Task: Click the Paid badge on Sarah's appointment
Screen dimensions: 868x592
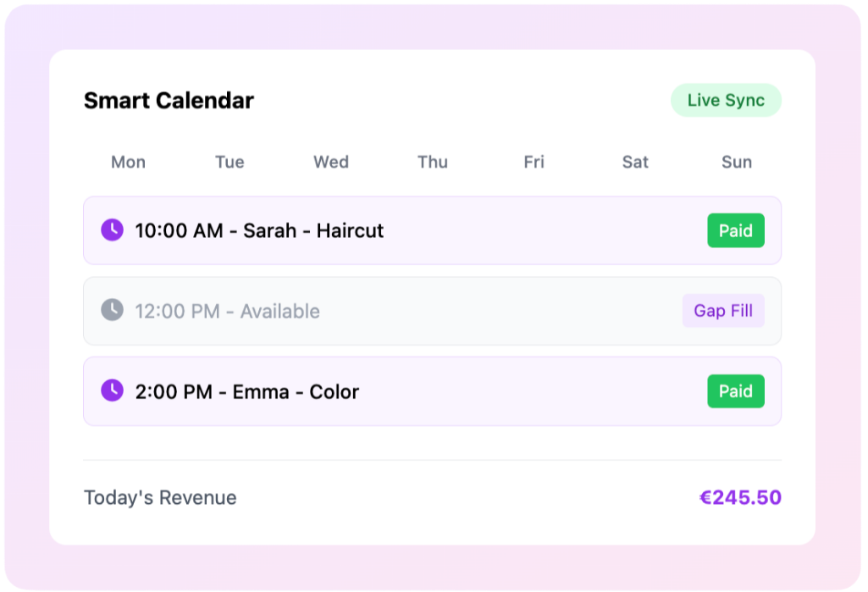Action: pos(736,230)
